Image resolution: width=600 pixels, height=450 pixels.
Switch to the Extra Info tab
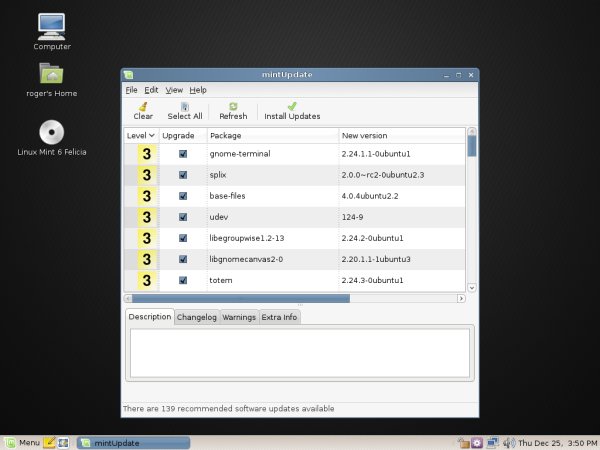(x=279, y=317)
